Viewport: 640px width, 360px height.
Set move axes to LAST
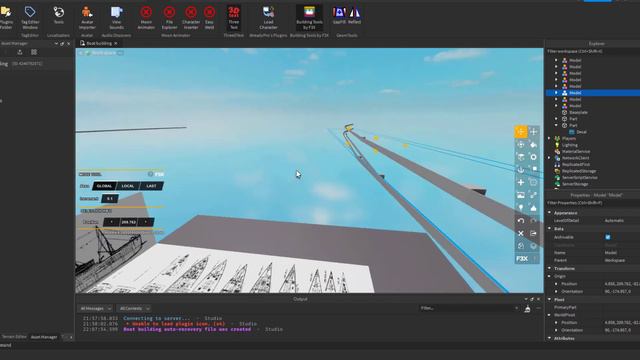point(151,186)
